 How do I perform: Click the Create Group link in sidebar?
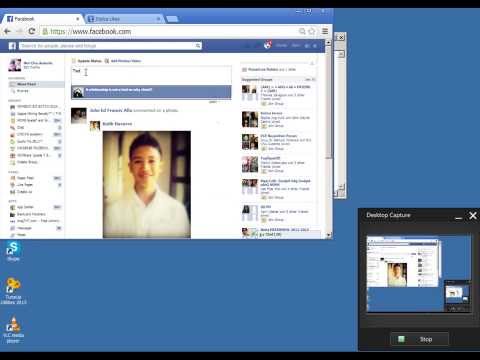(x=27, y=162)
